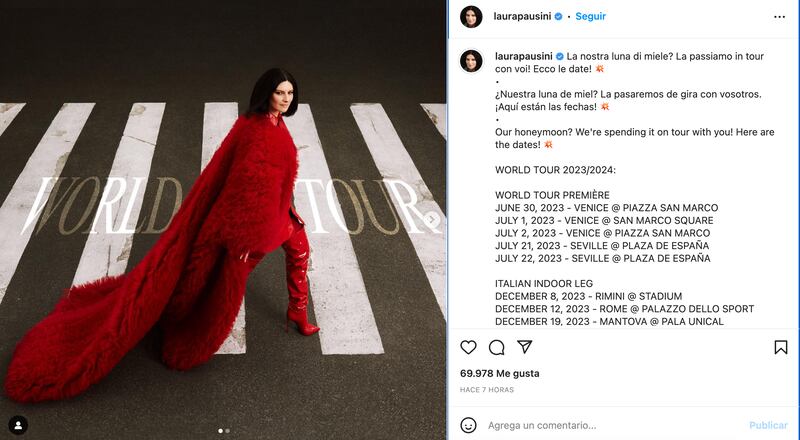Click the header verified badge
Image resolution: width=800 pixels, height=440 pixels.
click(558, 16)
